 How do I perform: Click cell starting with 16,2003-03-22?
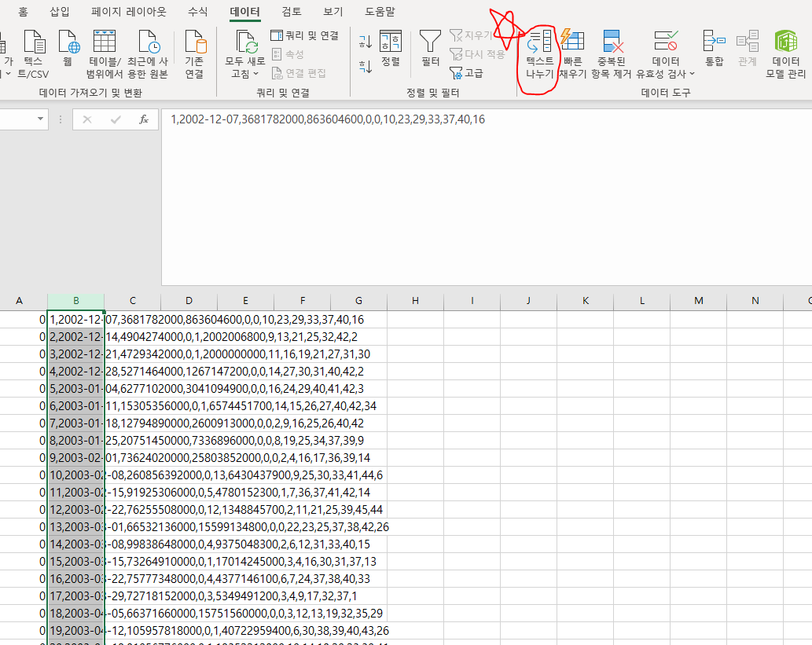pos(76,579)
